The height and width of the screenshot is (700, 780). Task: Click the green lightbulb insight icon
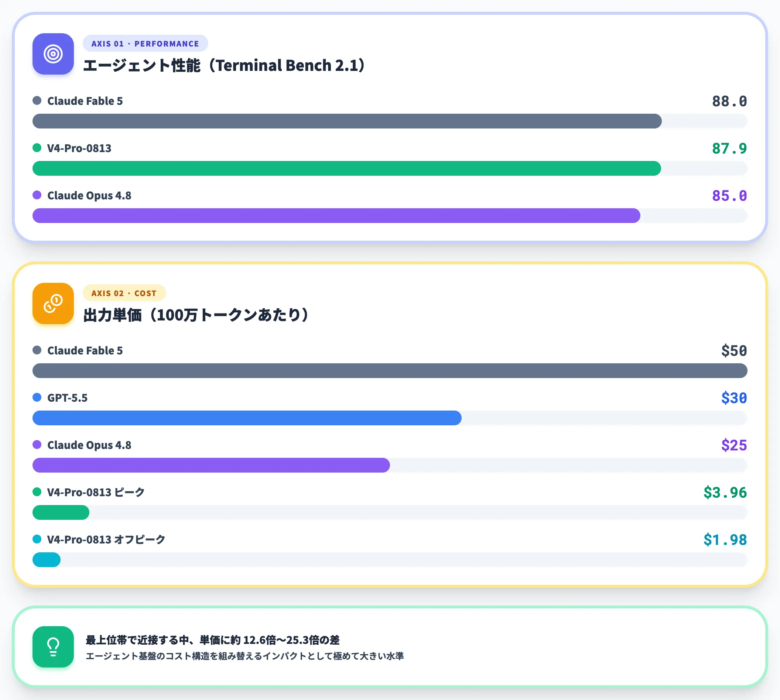pos(53,647)
